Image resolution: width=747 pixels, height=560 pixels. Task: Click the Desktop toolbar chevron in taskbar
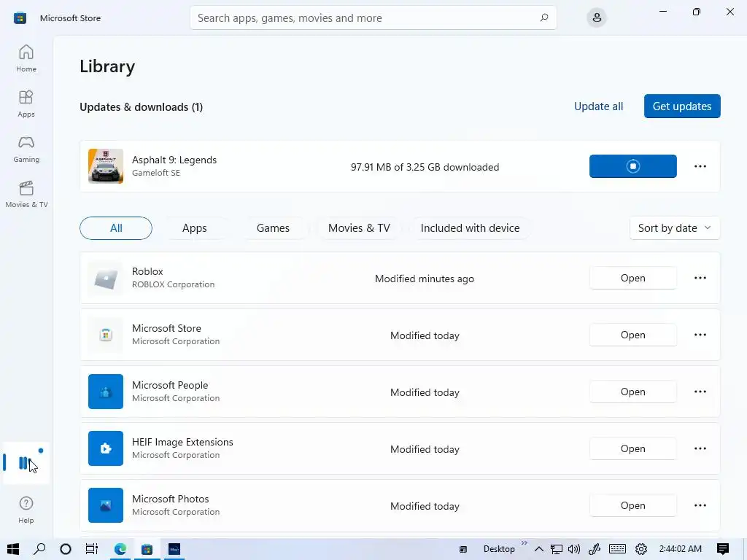pyautogui.click(x=525, y=542)
